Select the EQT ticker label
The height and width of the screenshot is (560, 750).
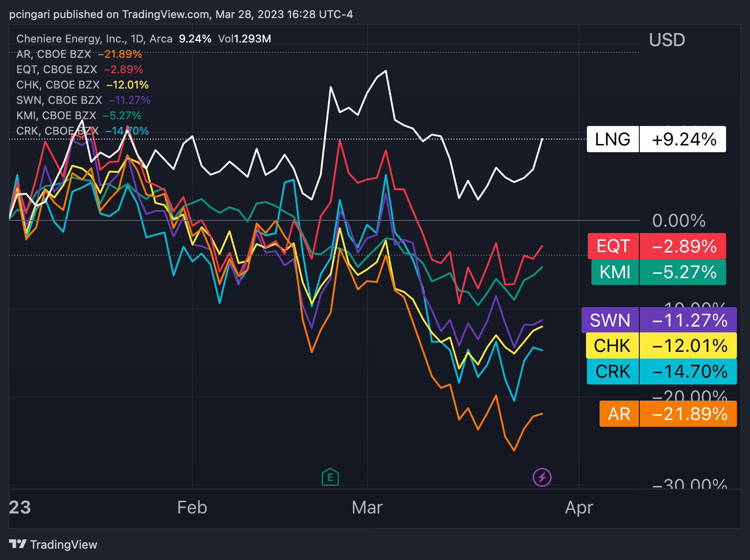tap(613, 246)
